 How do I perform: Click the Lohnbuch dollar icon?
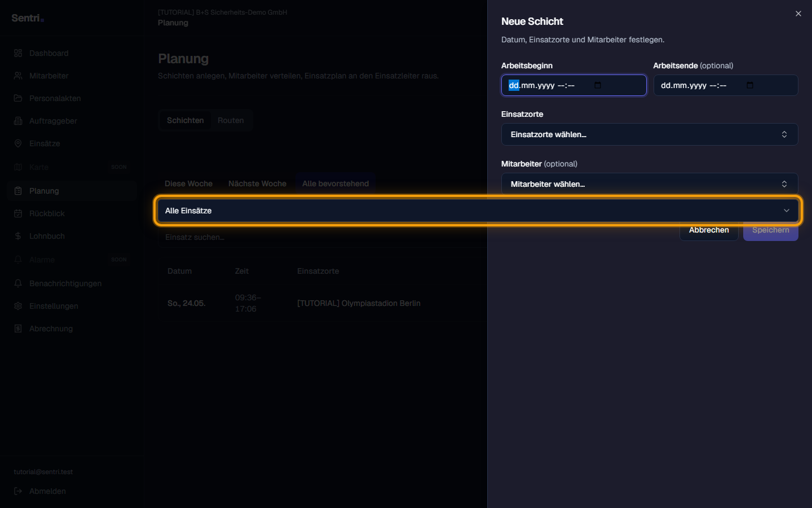pyautogui.click(x=18, y=236)
